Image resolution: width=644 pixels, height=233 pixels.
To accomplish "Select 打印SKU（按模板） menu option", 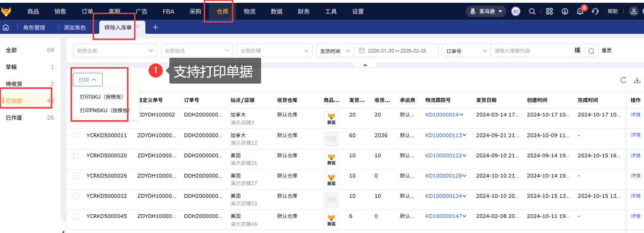I will 102,97.
